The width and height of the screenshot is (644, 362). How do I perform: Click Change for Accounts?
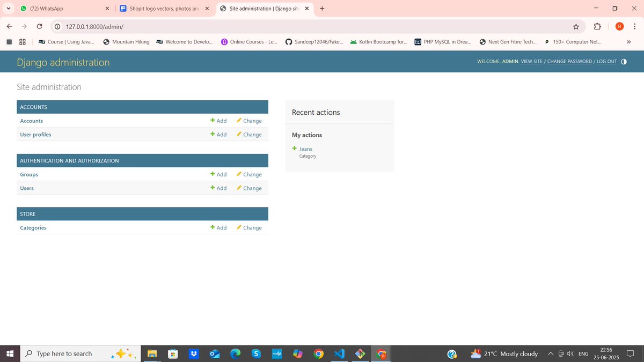(249, 121)
